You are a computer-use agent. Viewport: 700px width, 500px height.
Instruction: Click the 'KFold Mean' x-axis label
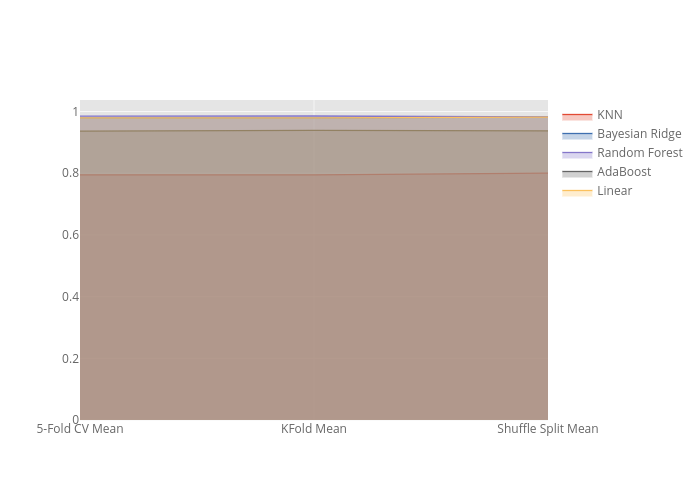tap(314, 429)
